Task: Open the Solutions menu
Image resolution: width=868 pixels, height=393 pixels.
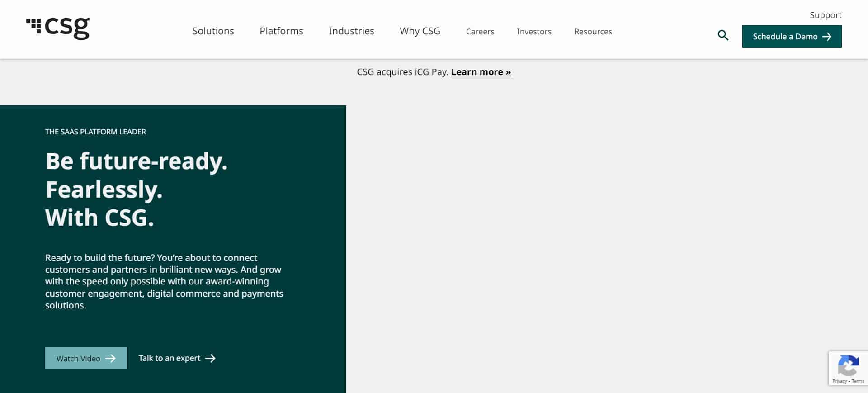Action: coord(213,31)
